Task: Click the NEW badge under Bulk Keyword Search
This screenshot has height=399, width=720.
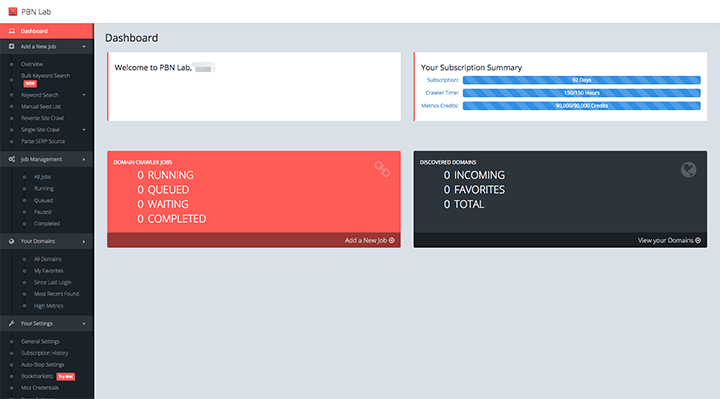Action: [30, 84]
